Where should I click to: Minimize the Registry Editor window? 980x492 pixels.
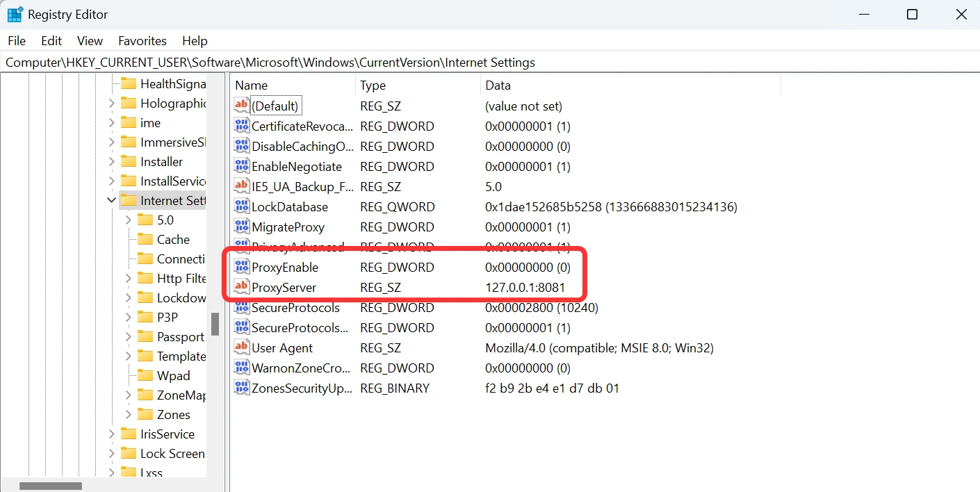click(864, 15)
